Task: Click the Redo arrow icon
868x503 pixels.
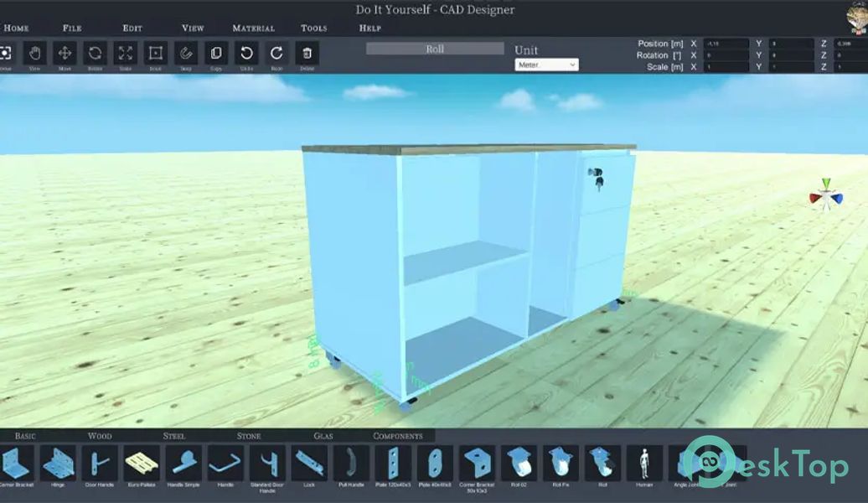Action: click(276, 53)
